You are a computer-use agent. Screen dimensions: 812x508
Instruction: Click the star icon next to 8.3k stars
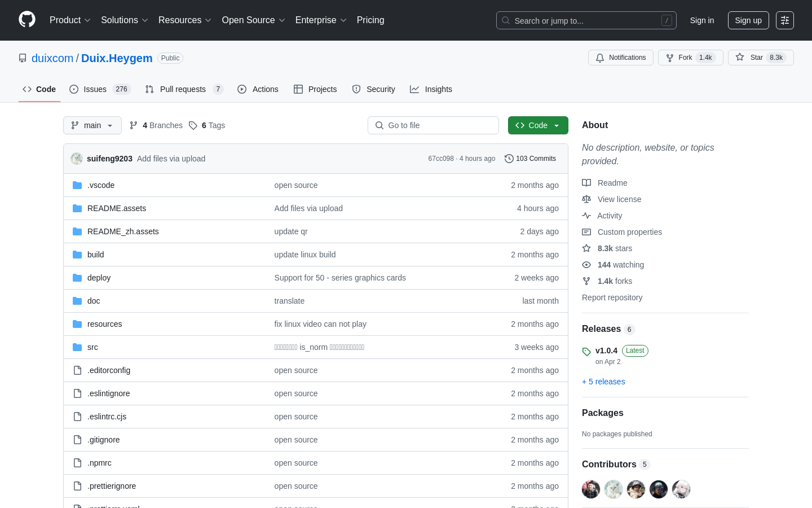coord(586,248)
